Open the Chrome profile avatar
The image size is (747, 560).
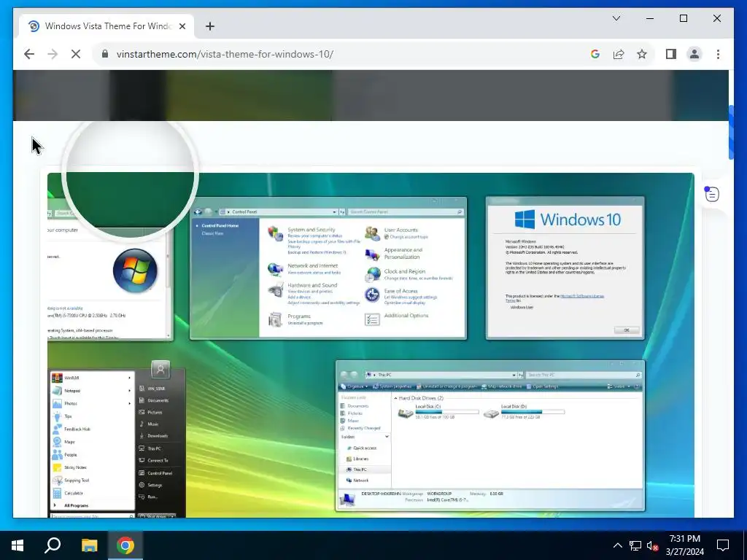tap(694, 54)
